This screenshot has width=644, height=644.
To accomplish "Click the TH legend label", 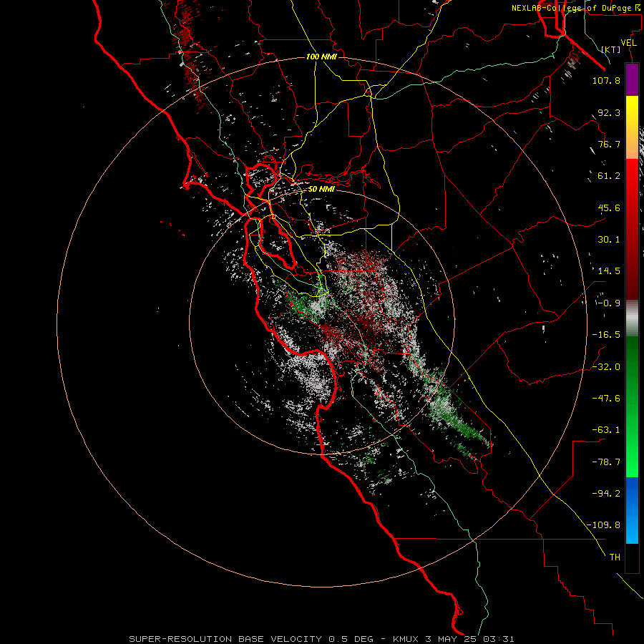I will click(x=615, y=557).
